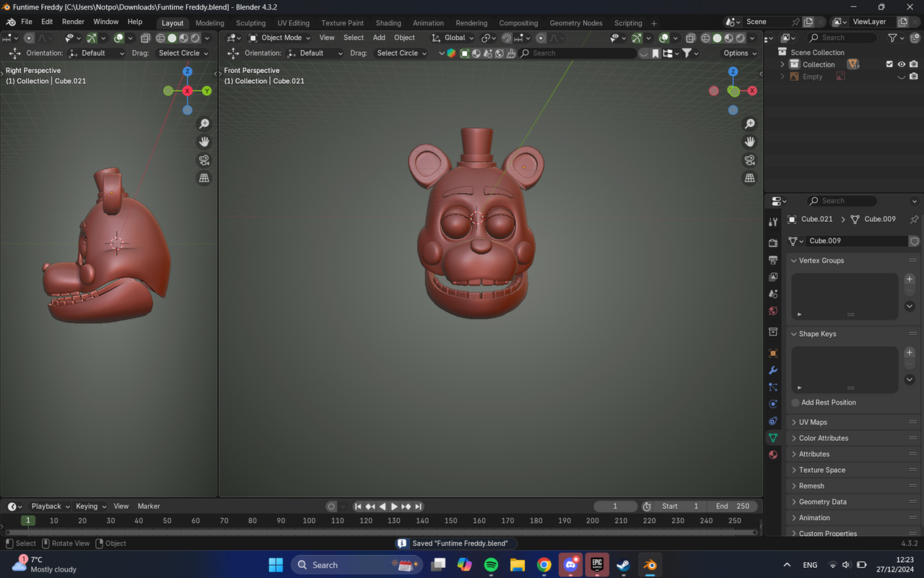Open the World properties tab
This screenshot has width=924, height=578.
coord(773,311)
